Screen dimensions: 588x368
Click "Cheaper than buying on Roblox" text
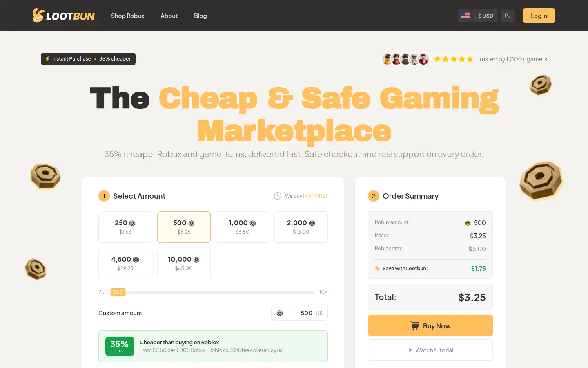click(179, 342)
